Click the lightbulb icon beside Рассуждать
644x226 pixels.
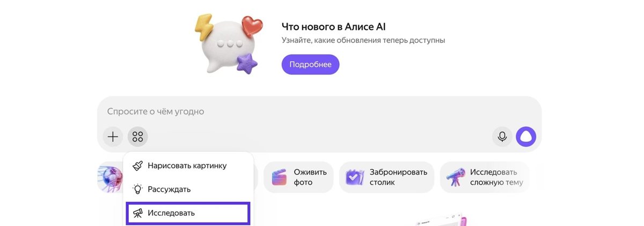[x=138, y=189]
